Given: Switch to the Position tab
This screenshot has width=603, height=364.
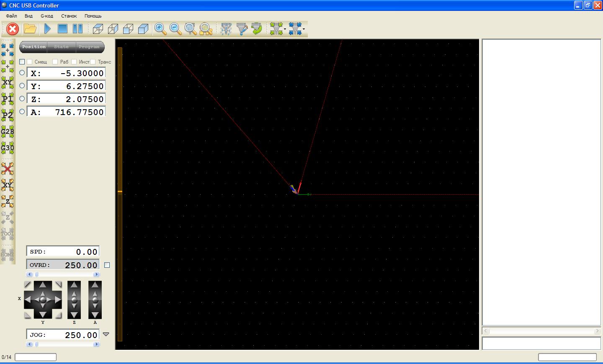Looking at the screenshot, I should coord(34,47).
